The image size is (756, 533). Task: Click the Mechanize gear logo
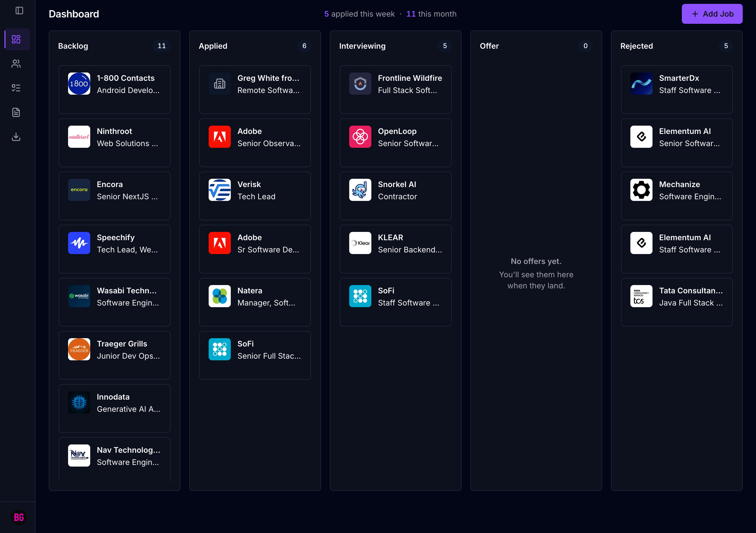[641, 190]
